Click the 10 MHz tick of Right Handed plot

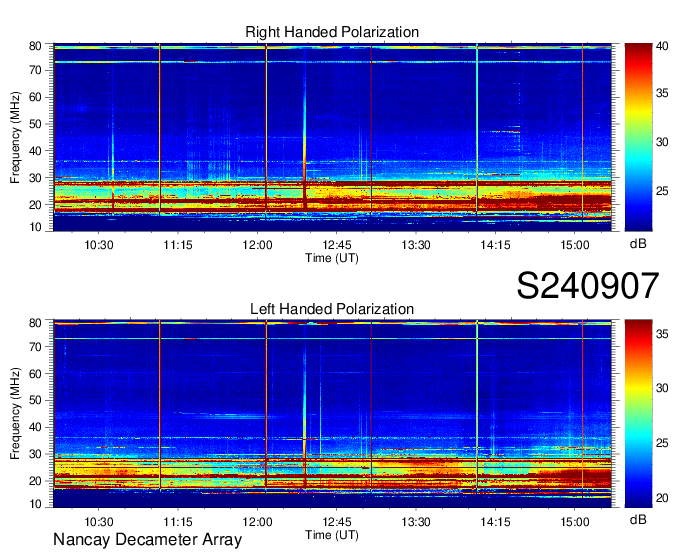click(x=35, y=227)
